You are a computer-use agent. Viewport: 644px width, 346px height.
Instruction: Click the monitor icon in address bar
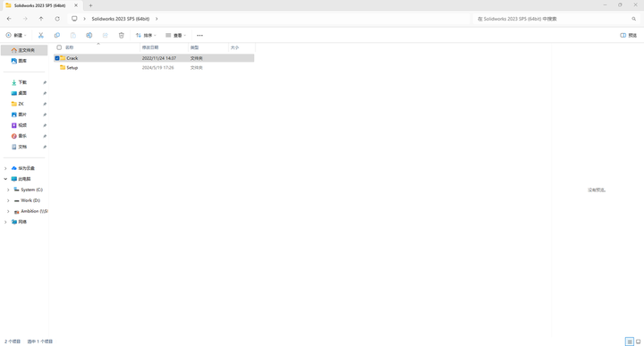click(74, 19)
